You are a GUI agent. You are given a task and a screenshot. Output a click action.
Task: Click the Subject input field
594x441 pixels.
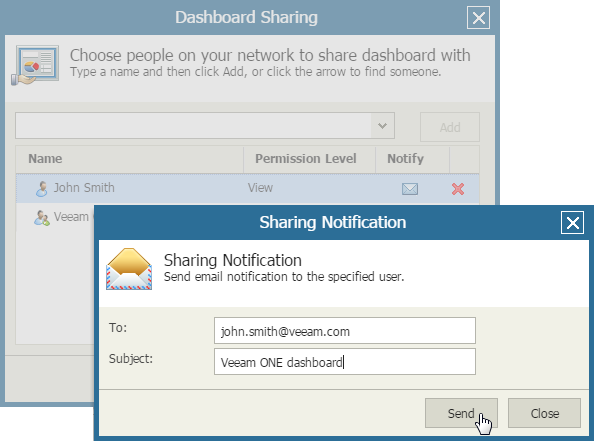345,362
